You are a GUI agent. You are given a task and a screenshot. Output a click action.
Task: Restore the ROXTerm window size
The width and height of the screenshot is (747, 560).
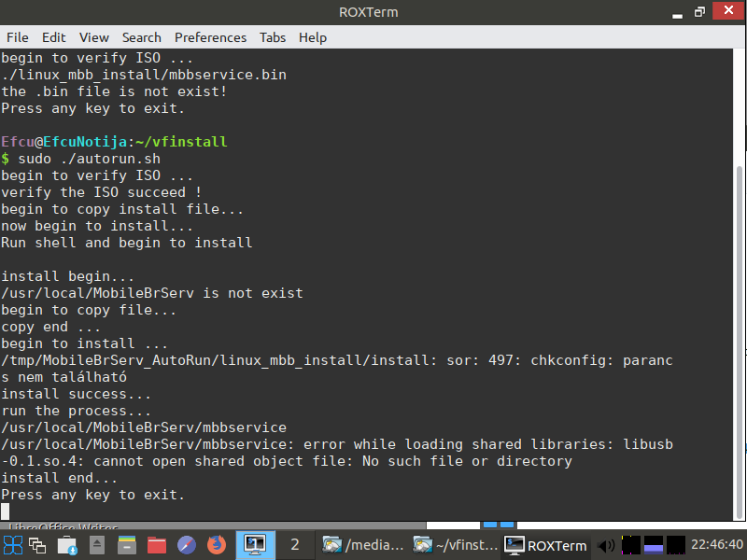tap(699, 12)
